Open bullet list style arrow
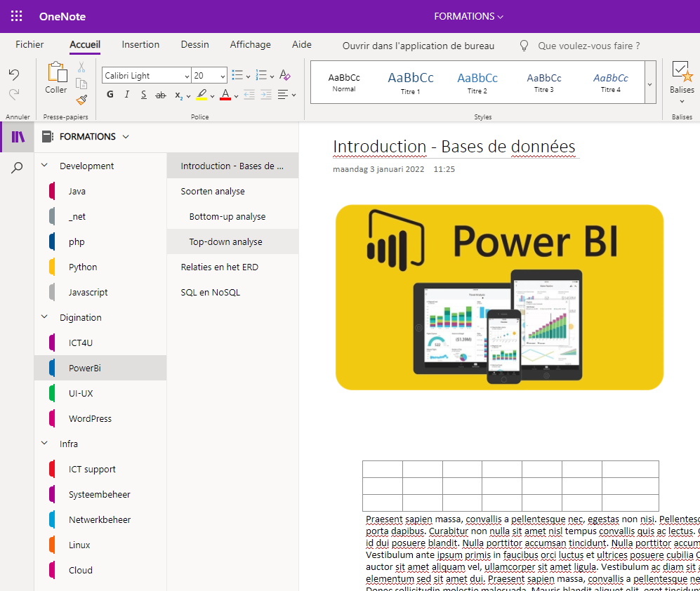 pyautogui.click(x=249, y=77)
